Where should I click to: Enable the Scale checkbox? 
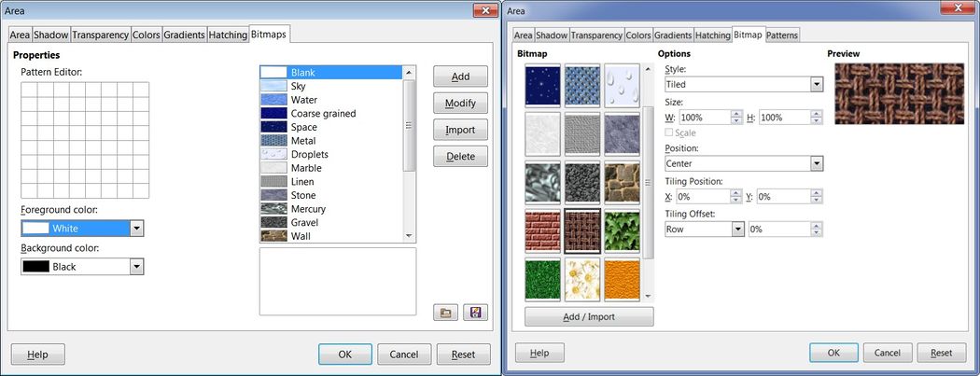[x=668, y=132]
